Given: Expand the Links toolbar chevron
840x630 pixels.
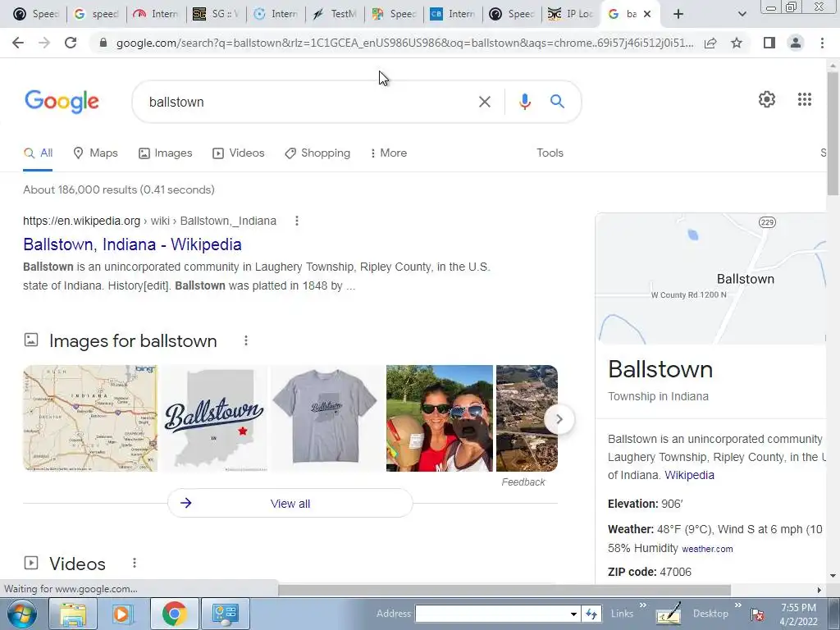Looking at the screenshot, I should (x=643, y=605).
